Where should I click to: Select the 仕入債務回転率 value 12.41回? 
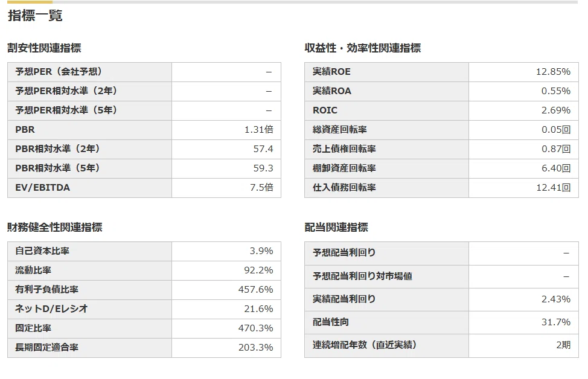(554, 188)
